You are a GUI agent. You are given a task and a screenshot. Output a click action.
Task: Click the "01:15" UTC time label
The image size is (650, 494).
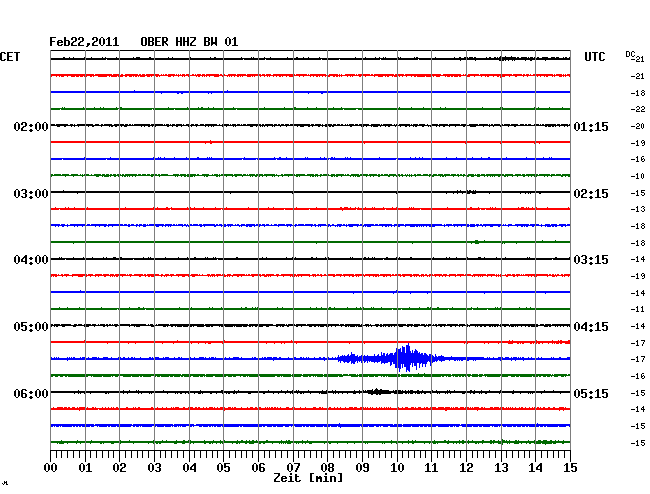[x=591, y=126]
